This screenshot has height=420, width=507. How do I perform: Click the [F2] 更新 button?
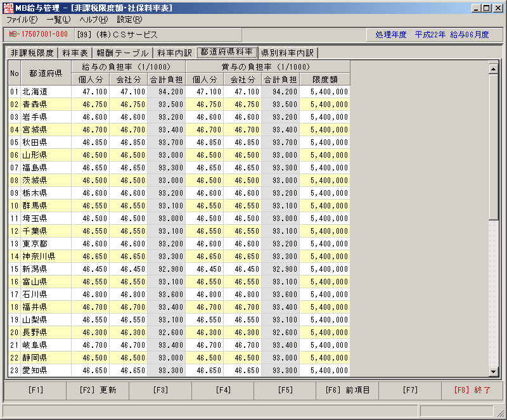coord(98,390)
